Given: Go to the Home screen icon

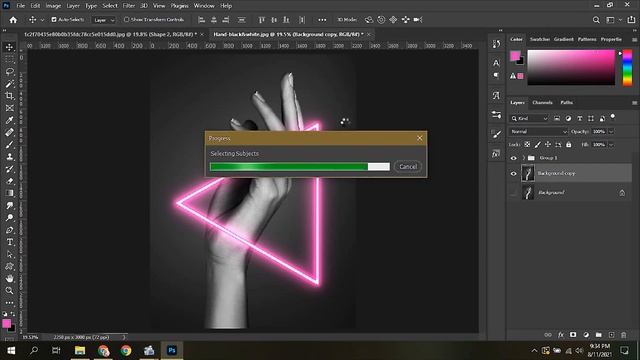Looking at the screenshot, I should click(13, 20).
